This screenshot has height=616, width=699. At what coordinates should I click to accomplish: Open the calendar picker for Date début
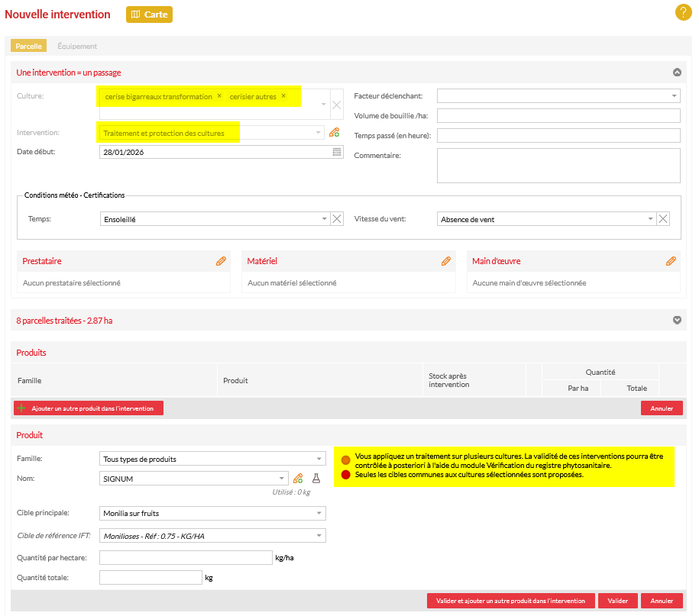337,153
